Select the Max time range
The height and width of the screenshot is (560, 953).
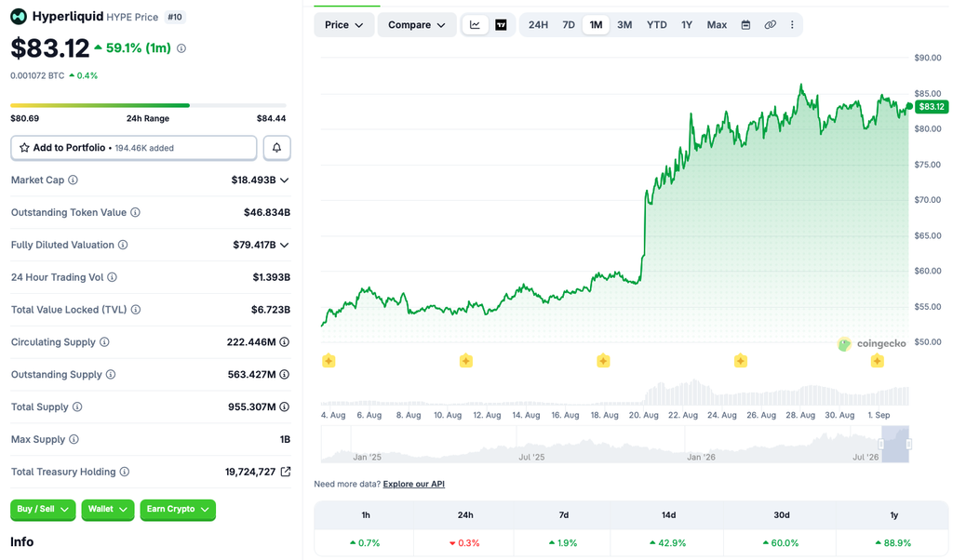(717, 25)
